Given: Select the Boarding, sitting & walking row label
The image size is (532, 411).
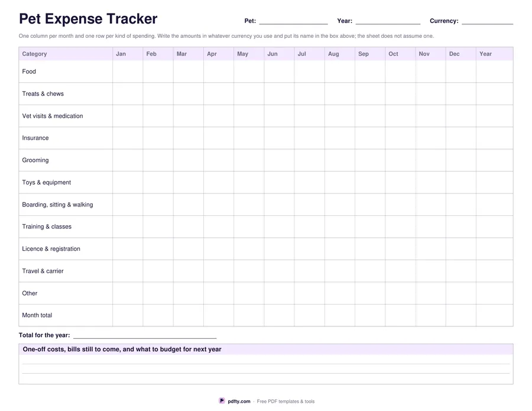Looking at the screenshot, I should coord(57,205).
